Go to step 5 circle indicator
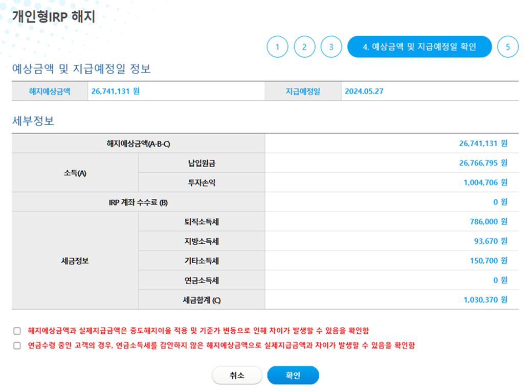Screen dimensions: 532x392 507,47
